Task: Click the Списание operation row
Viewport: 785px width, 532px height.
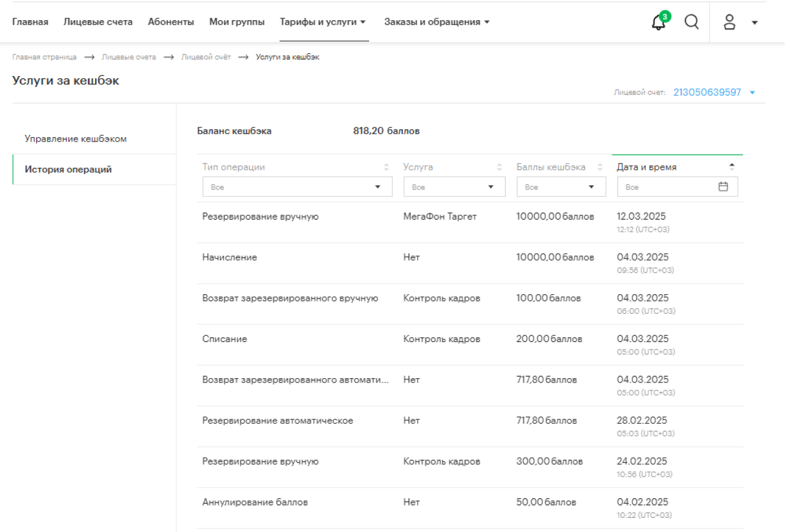Action: [x=470, y=345]
